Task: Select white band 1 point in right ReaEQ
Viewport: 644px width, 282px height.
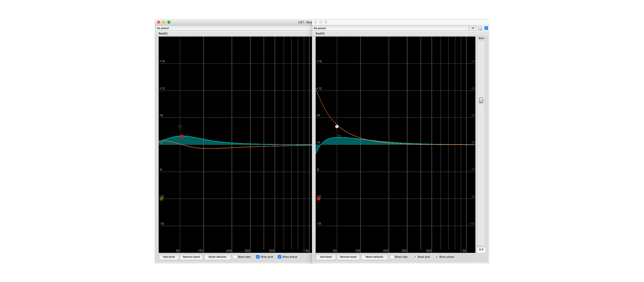Action: (337, 127)
